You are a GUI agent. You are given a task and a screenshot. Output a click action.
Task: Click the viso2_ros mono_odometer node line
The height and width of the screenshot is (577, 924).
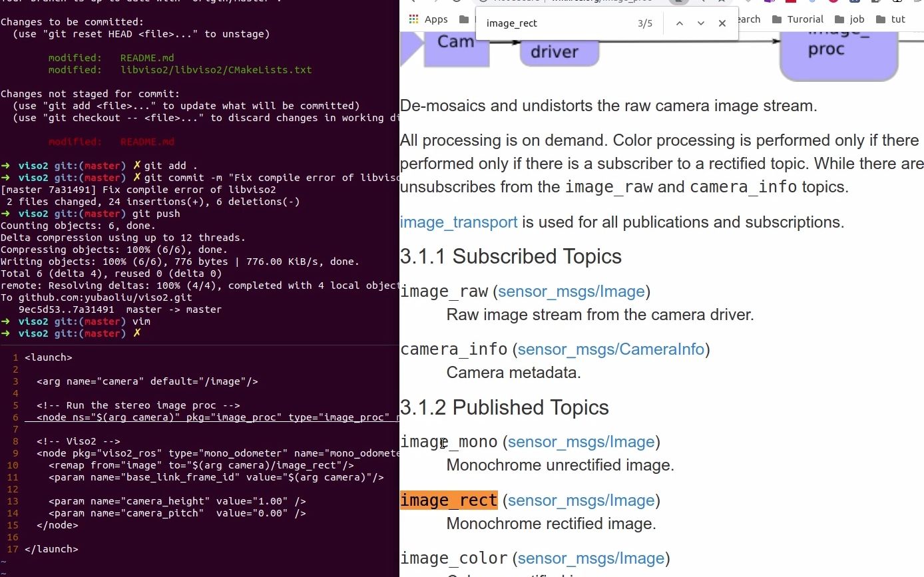point(218,453)
